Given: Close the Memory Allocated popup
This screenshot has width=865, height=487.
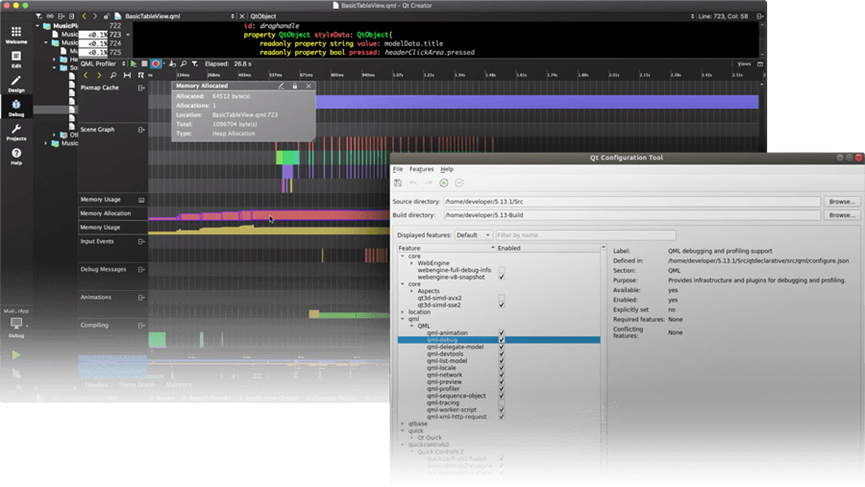Looking at the screenshot, I should tap(308, 86).
